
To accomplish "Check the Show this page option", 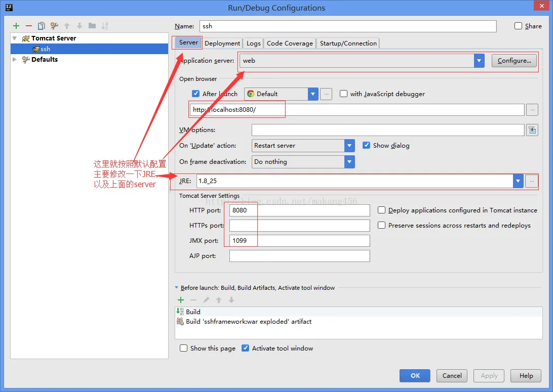I will (183, 348).
